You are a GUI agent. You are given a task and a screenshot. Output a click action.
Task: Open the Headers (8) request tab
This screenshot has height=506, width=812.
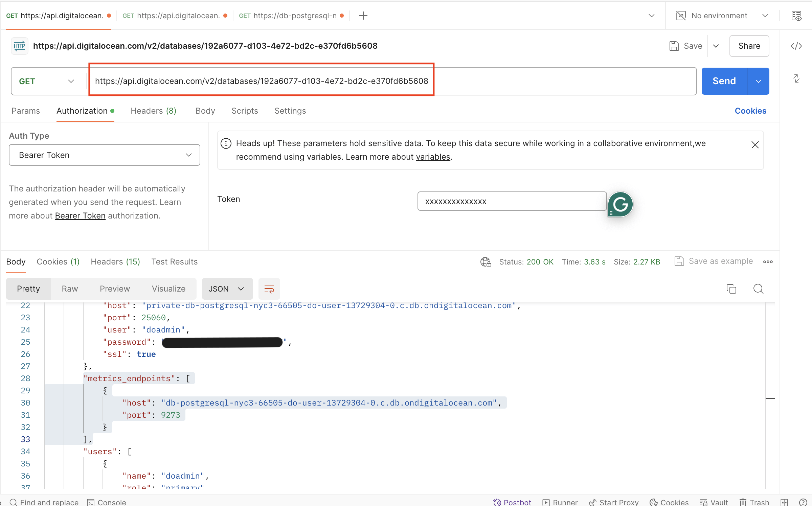tap(154, 111)
